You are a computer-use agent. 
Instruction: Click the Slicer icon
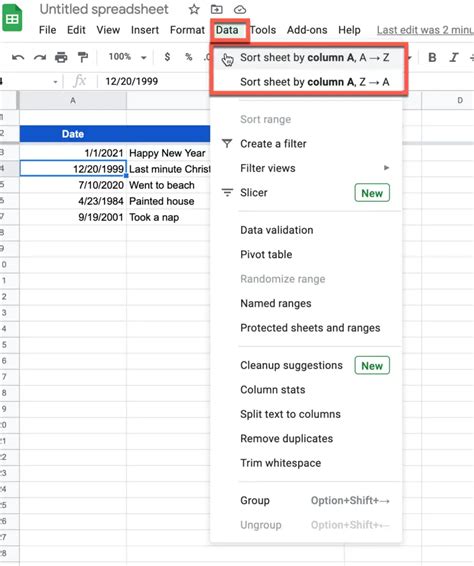click(227, 193)
